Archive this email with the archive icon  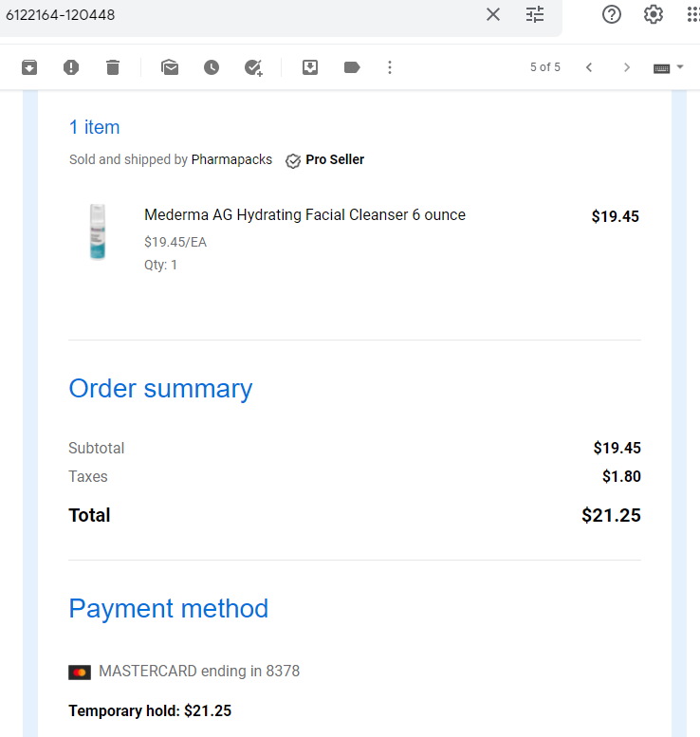29,67
